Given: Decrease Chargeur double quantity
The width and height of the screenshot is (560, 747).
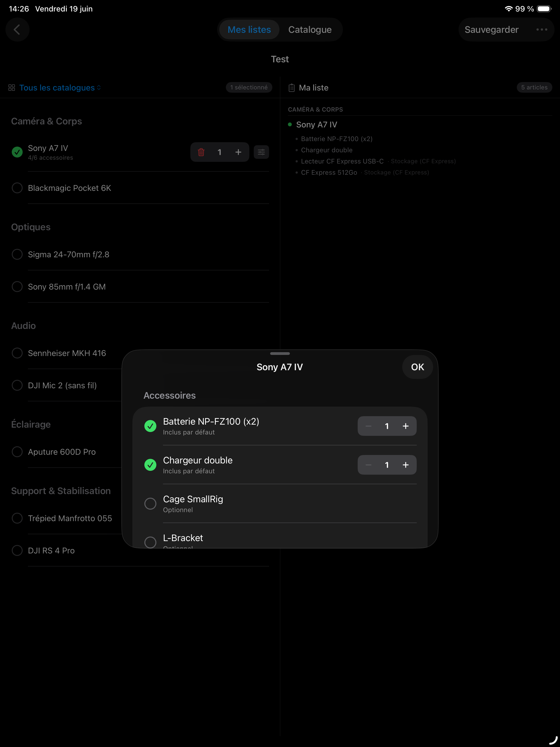Looking at the screenshot, I should click(369, 465).
